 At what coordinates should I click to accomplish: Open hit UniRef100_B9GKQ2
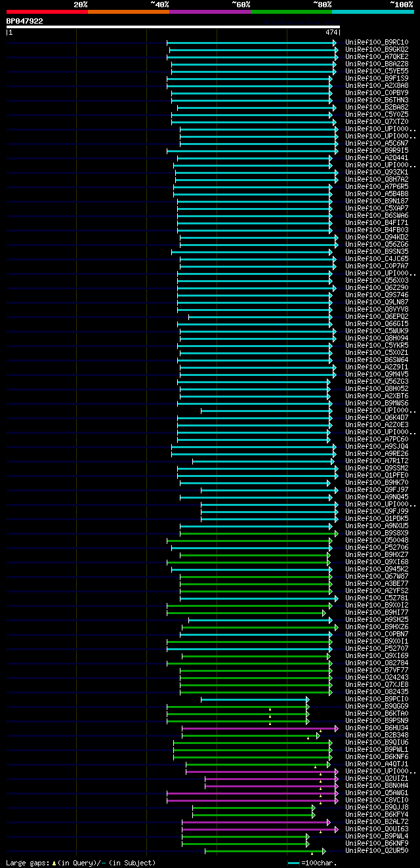(x=377, y=50)
